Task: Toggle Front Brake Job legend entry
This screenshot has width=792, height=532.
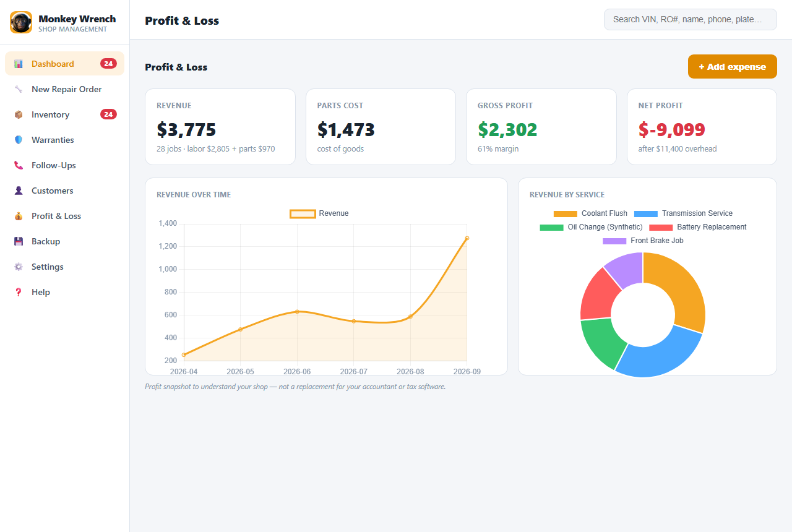Action: pos(643,241)
